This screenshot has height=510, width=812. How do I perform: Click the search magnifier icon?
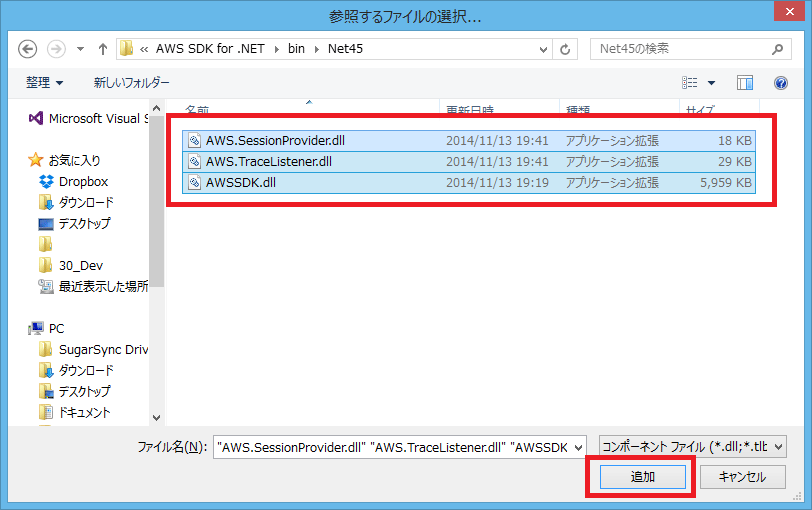coord(777,49)
